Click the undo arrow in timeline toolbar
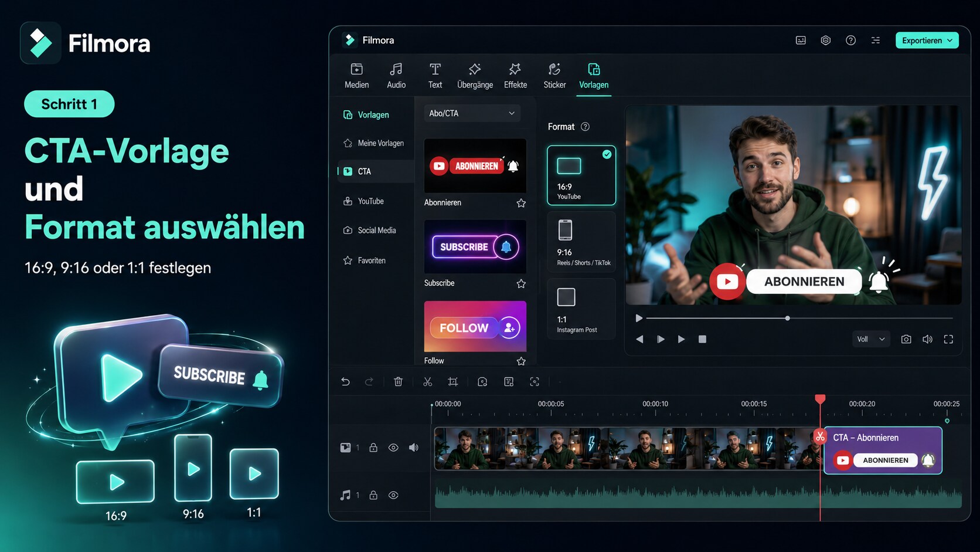980x552 pixels. pos(345,382)
